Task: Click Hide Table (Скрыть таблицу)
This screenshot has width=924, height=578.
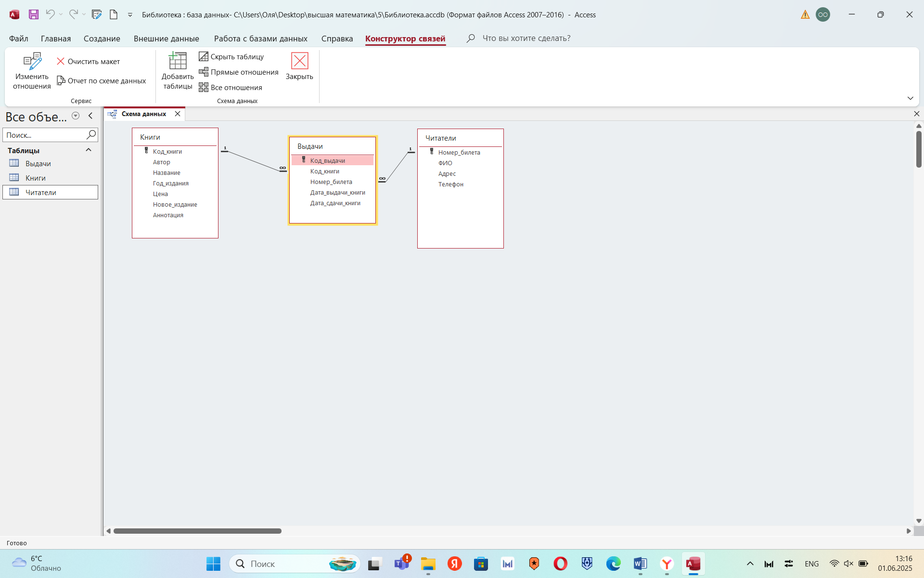Action: coord(231,57)
